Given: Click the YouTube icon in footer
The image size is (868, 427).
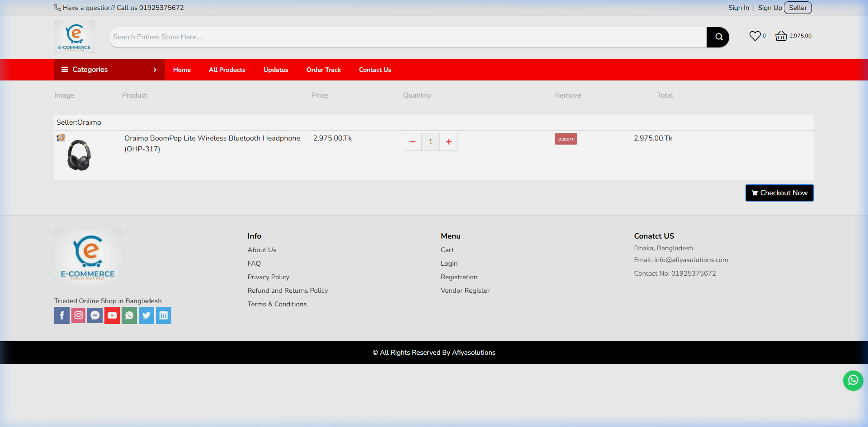Looking at the screenshot, I should (112, 315).
